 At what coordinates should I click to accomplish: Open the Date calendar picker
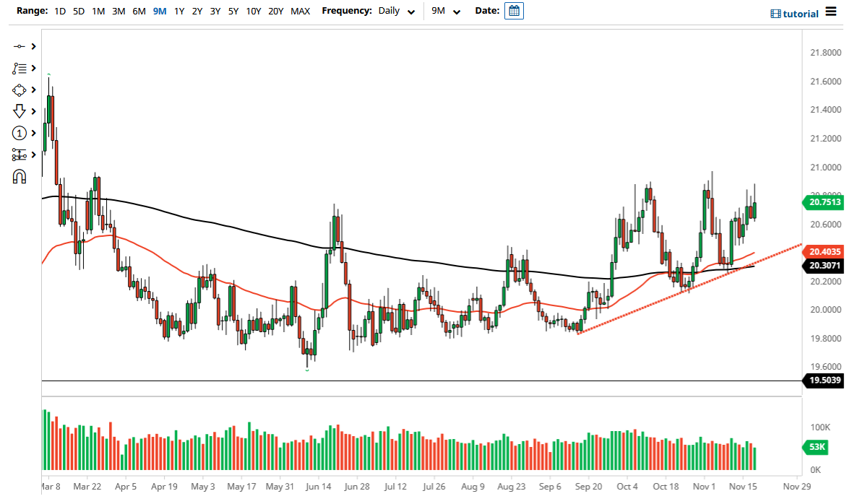(514, 11)
